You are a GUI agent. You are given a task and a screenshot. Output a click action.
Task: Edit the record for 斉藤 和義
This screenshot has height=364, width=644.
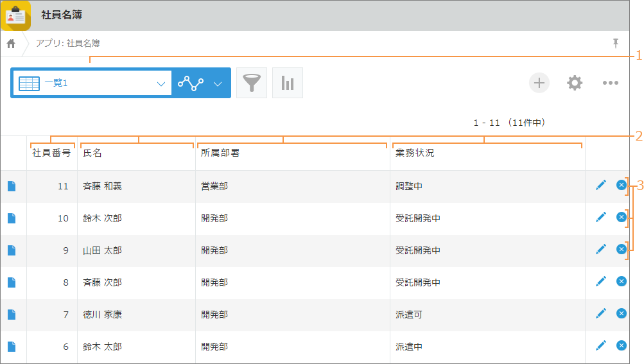(x=601, y=186)
